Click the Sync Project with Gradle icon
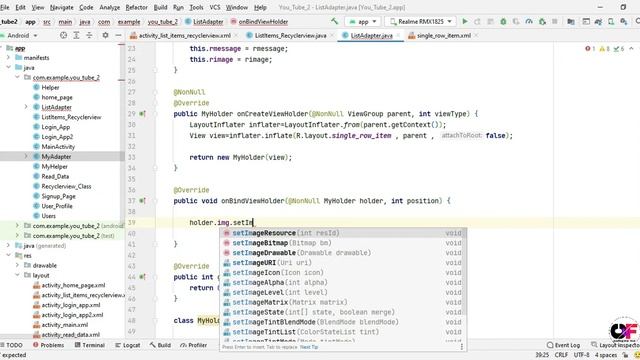This screenshot has height=360, width=640. pos(598,21)
